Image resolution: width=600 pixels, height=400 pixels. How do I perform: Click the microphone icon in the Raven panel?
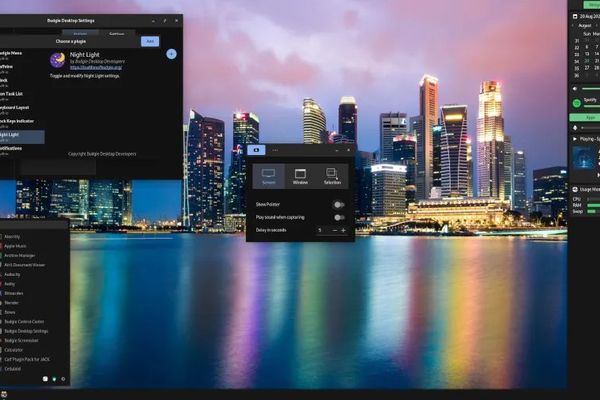(x=575, y=128)
